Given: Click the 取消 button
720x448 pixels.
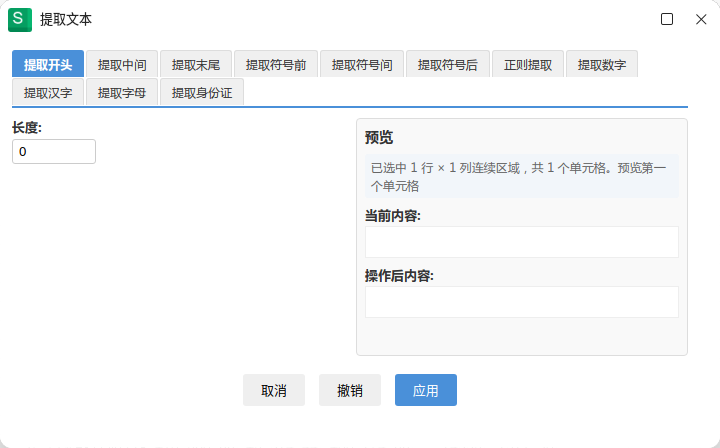Looking at the screenshot, I should 274,390.
